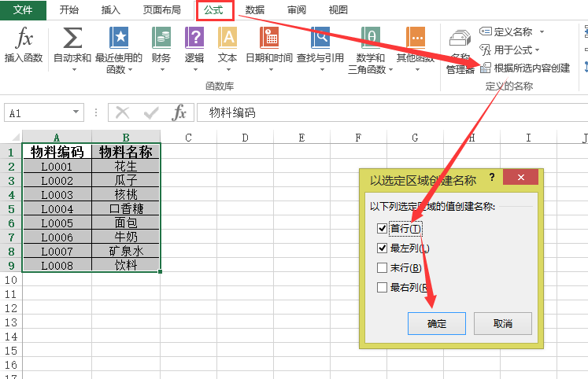The width and height of the screenshot is (588, 379).
Task: Uncheck the 最左列 left column checkbox
Action: tap(383, 248)
